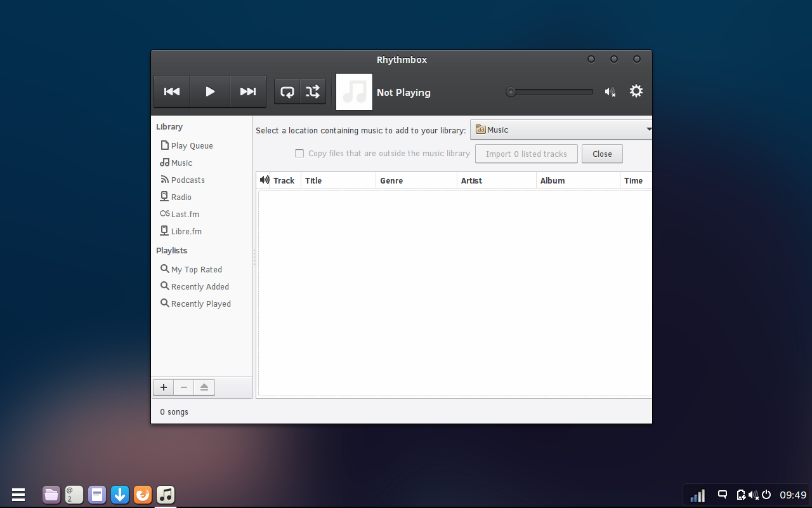
Task: Toggle shuffle mode
Action: pyautogui.click(x=313, y=91)
